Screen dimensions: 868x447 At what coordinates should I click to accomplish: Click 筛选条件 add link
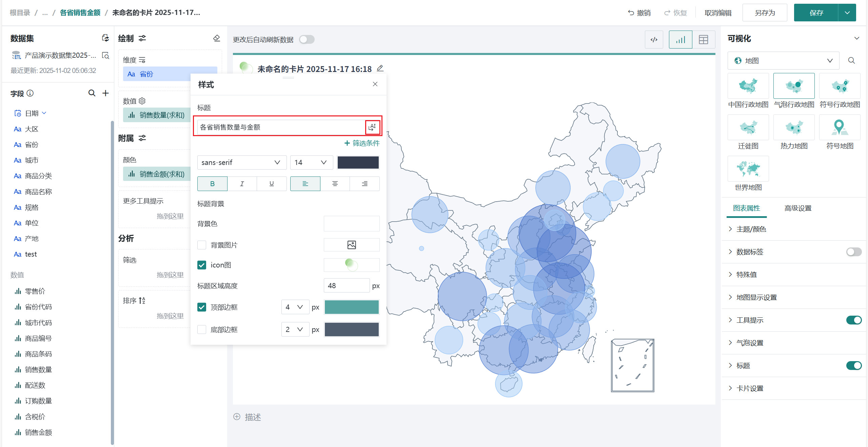362,143
